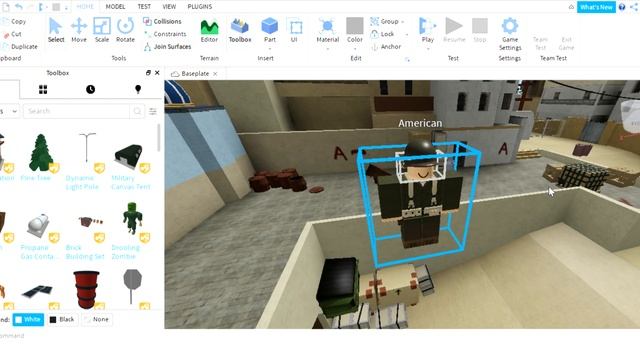Select White background option

tap(28, 319)
